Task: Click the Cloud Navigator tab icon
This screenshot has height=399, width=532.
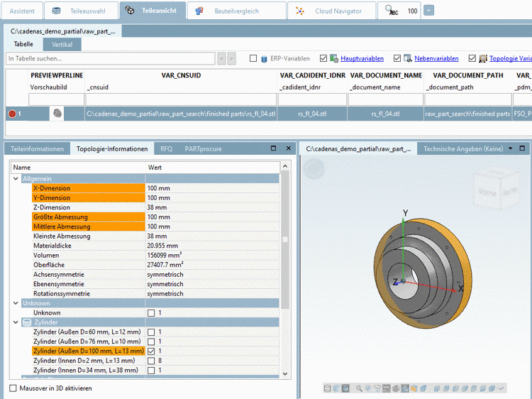Action: [x=300, y=11]
